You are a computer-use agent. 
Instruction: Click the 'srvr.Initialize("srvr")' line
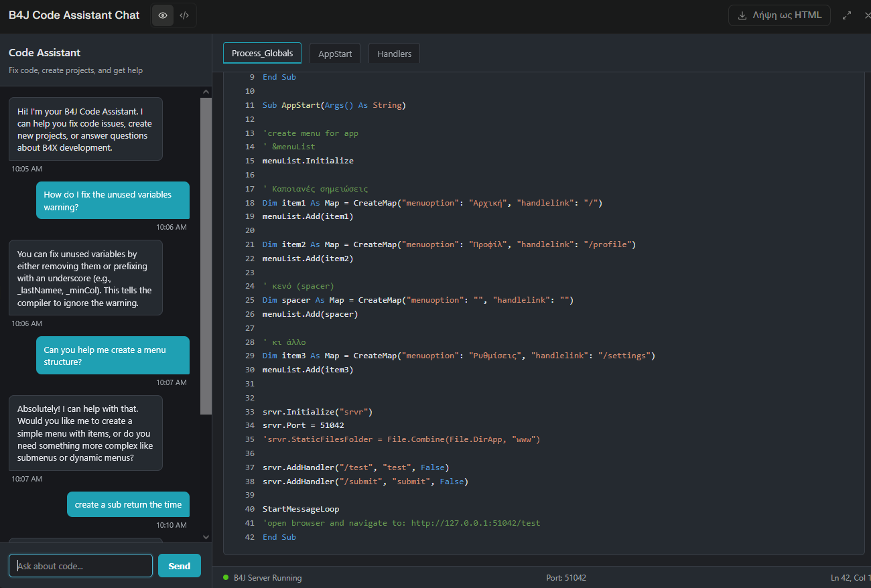[318, 412]
